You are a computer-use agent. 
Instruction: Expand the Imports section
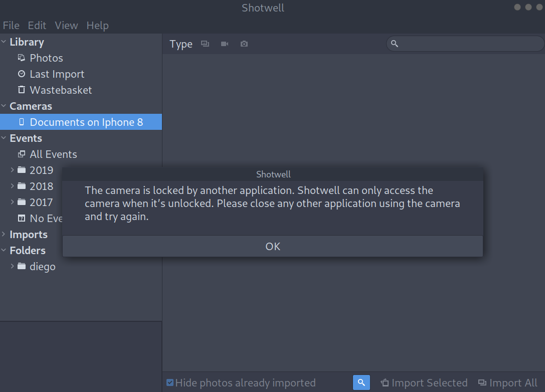[x=4, y=234]
